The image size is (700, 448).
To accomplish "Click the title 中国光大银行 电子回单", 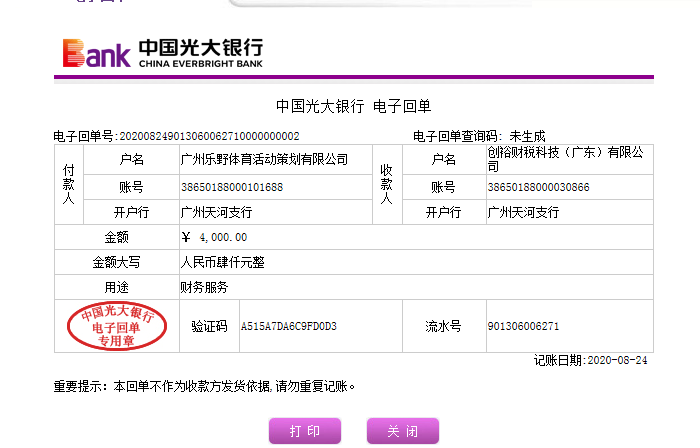I will 354,106.
